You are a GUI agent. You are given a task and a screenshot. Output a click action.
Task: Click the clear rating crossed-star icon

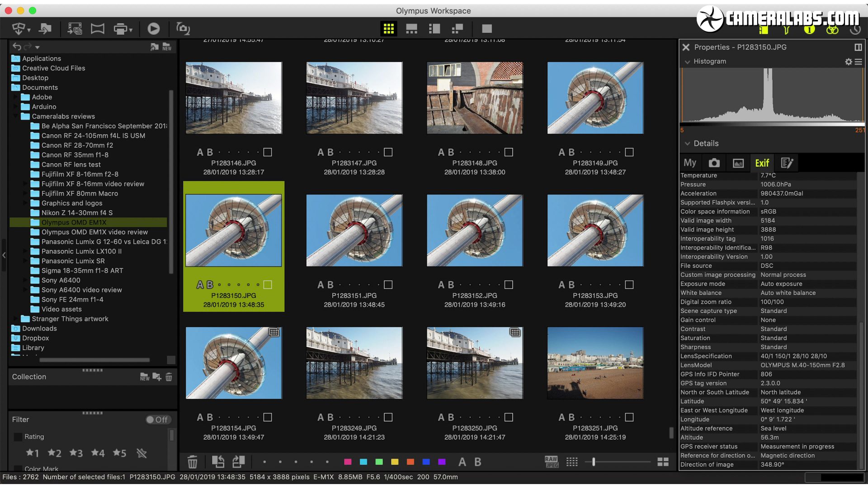(x=142, y=453)
